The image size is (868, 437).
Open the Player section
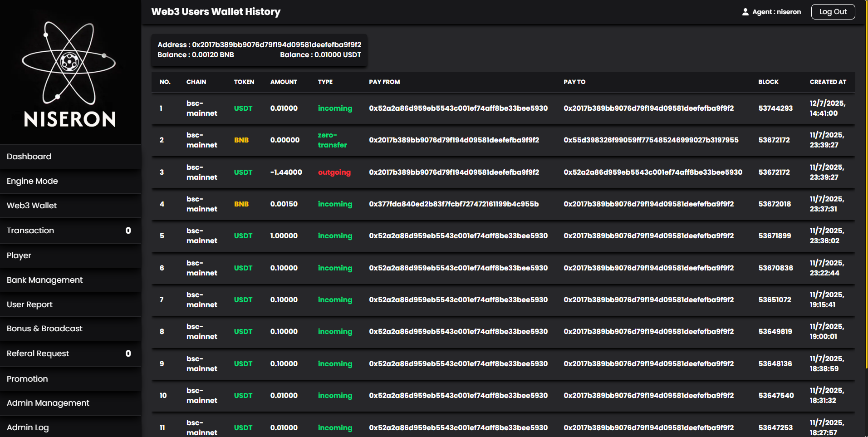click(x=71, y=255)
